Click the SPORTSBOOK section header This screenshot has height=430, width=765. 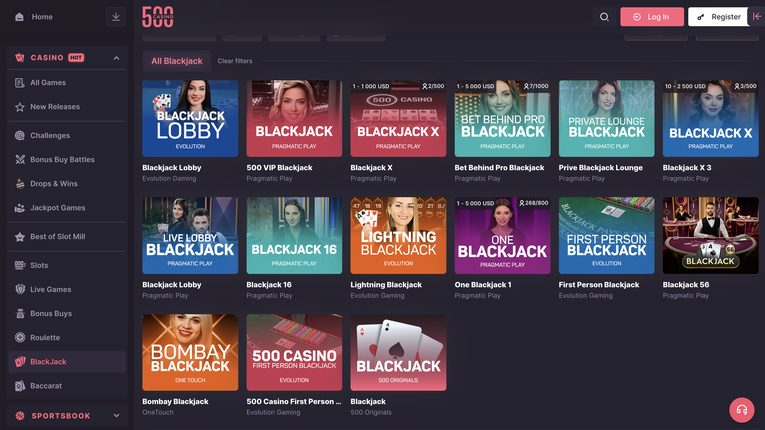(67, 416)
